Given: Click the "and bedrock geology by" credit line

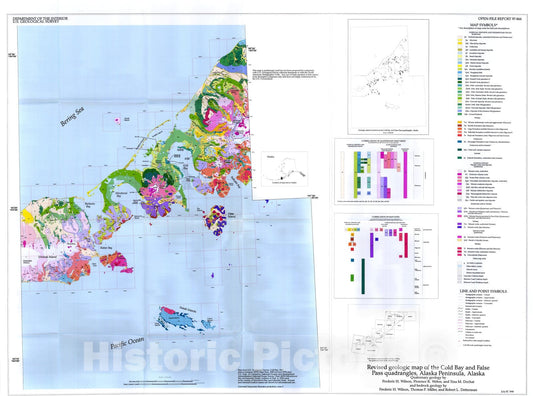Looking at the screenshot, I should (428, 386).
